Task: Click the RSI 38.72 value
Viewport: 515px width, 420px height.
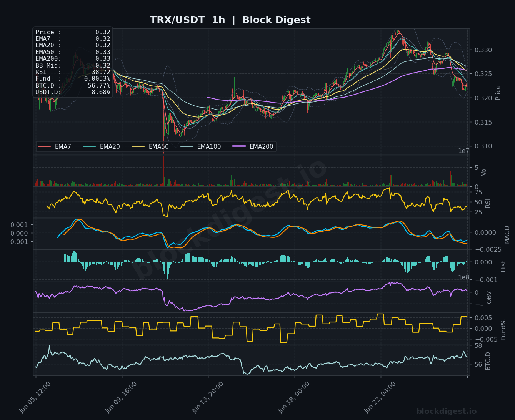Action: [101, 72]
